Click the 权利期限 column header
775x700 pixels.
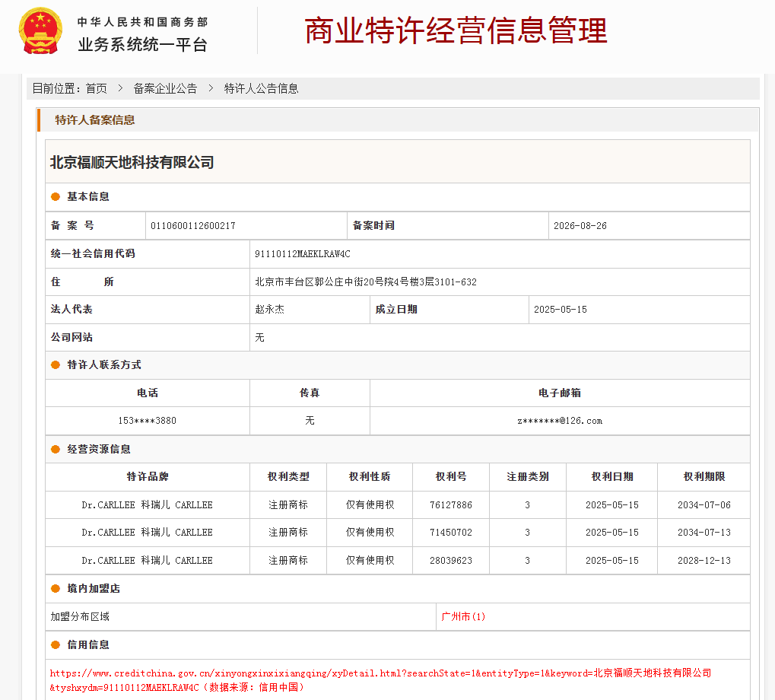point(704,476)
